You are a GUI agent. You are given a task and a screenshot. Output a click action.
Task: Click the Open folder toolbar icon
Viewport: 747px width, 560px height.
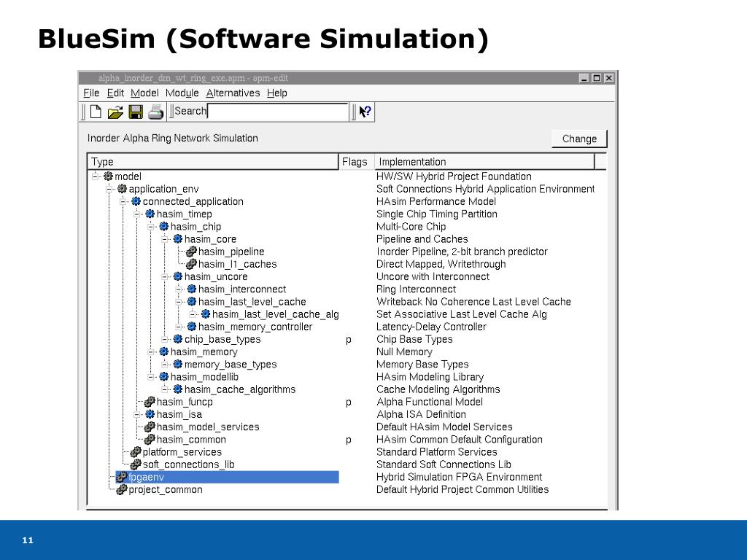point(115,112)
